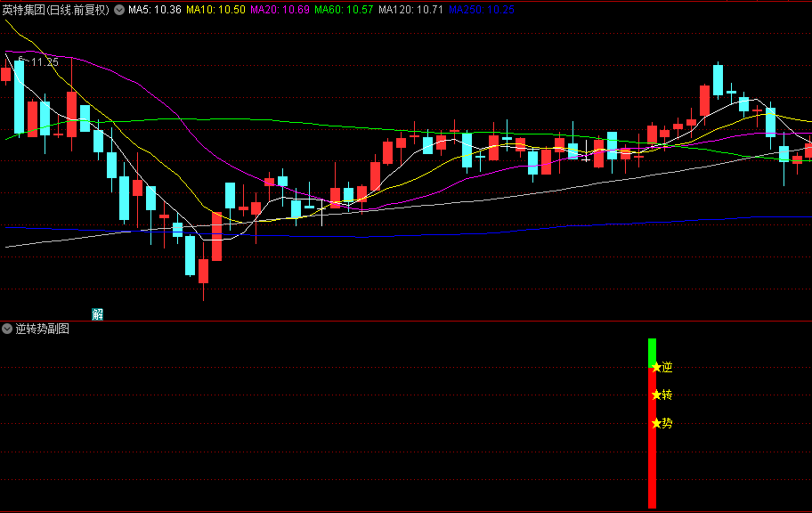812x513 pixels.
Task: Click the MA120: 10.71 value label
Action: pos(410,9)
